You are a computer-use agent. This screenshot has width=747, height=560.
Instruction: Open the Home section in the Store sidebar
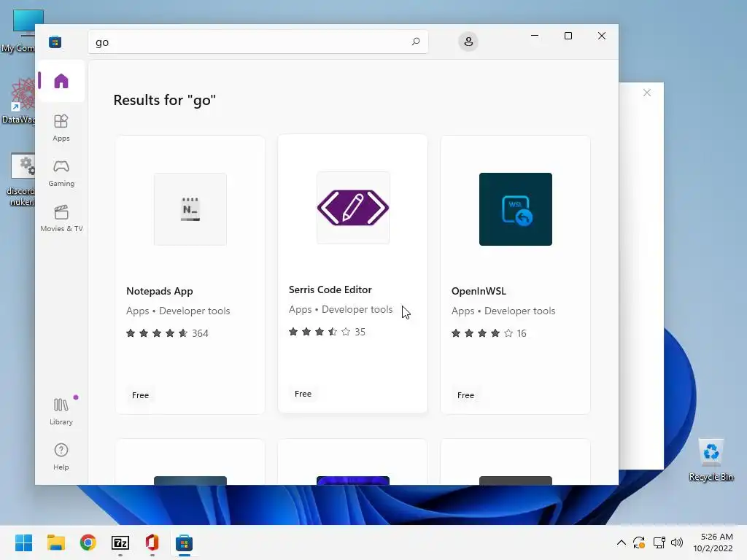coord(61,81)
